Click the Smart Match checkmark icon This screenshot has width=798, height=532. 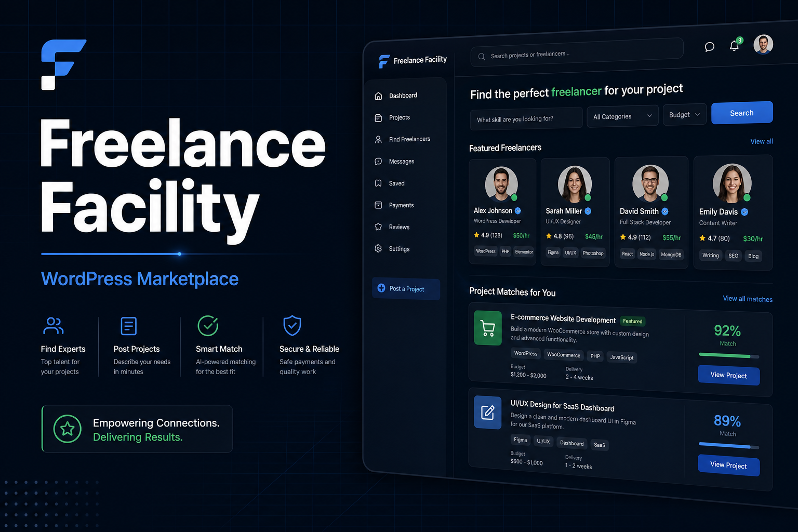tap(208, 326)
